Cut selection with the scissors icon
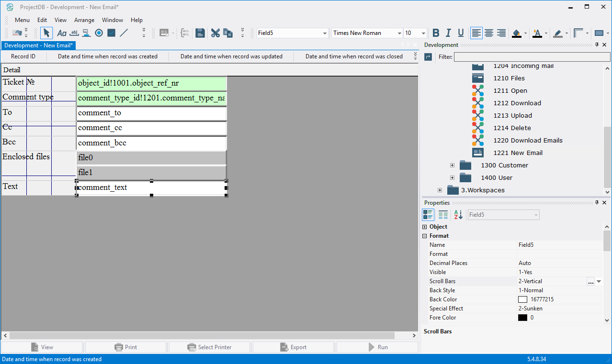 click(x=215, y=33)
